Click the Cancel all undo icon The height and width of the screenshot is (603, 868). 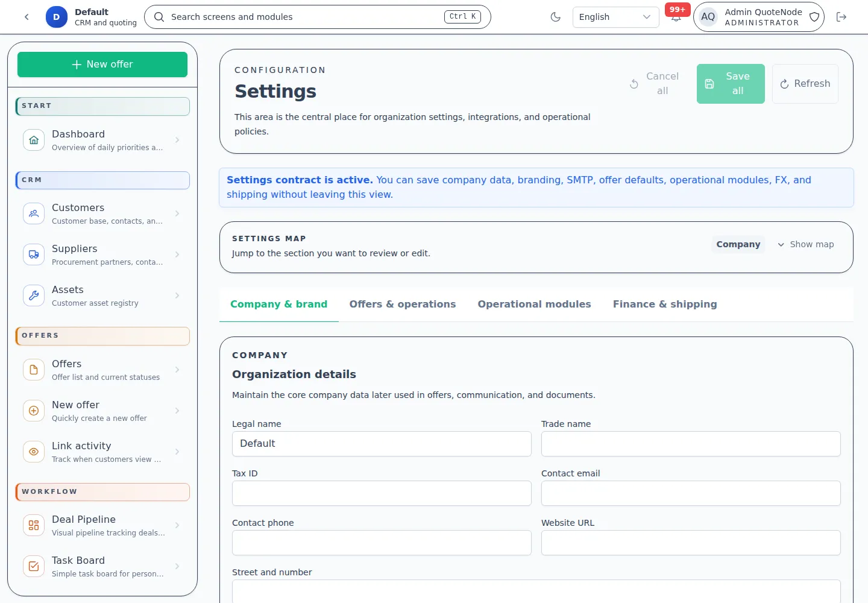tap(634, 84)
